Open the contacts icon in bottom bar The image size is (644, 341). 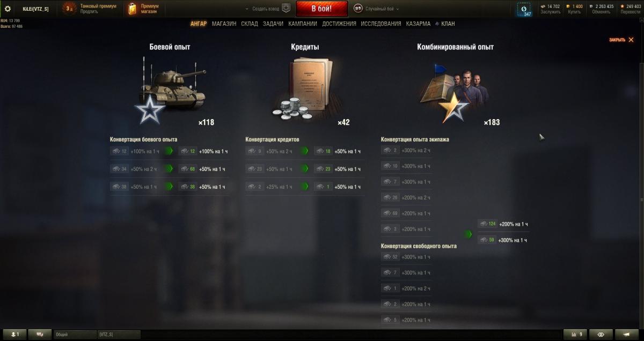(x=14, y=334)
